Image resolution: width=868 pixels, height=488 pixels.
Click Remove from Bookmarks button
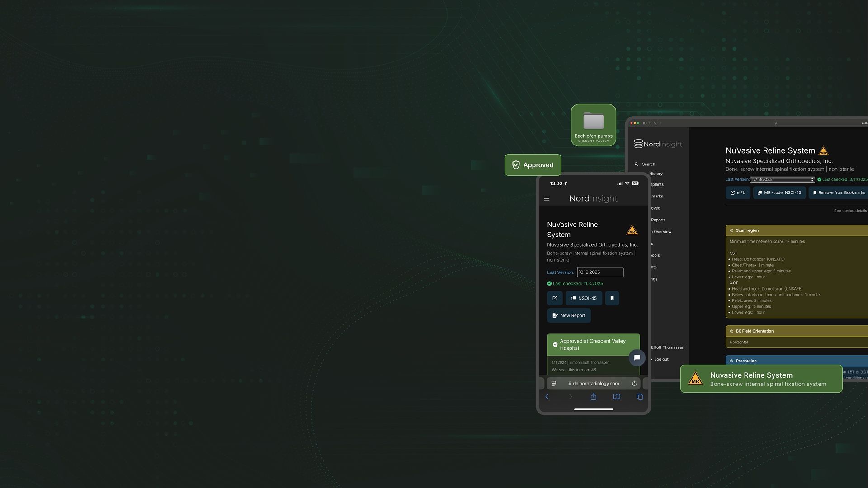pyautogui.click(x=839, y=193)
